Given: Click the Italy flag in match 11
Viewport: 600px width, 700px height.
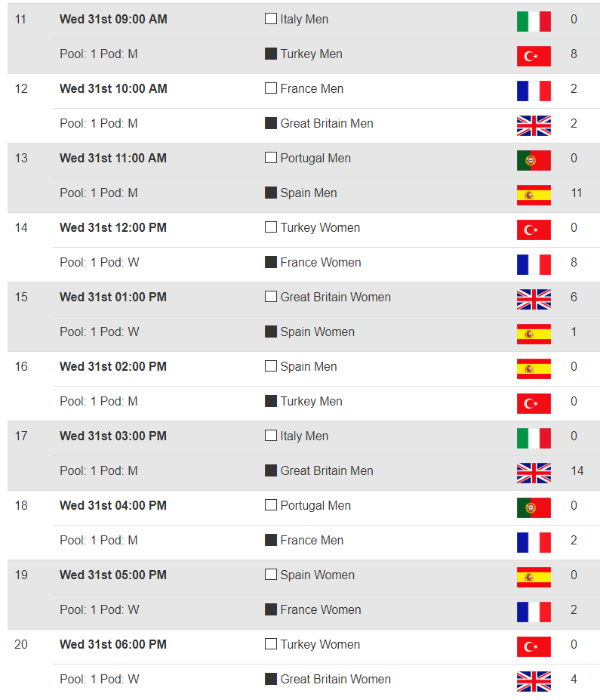Looking at the screenshot, I should coord(534,21).
